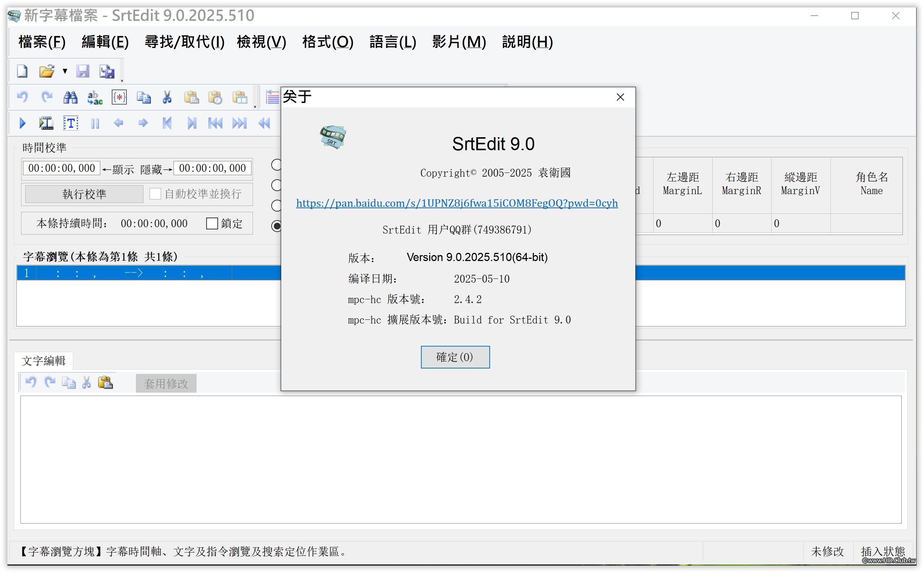Click the 隱藏 end time input field

213,168
